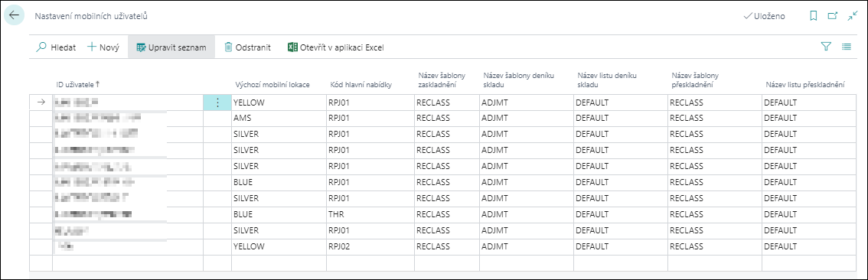
Task: Open the Hledat search tool
Action: (56, 47)
